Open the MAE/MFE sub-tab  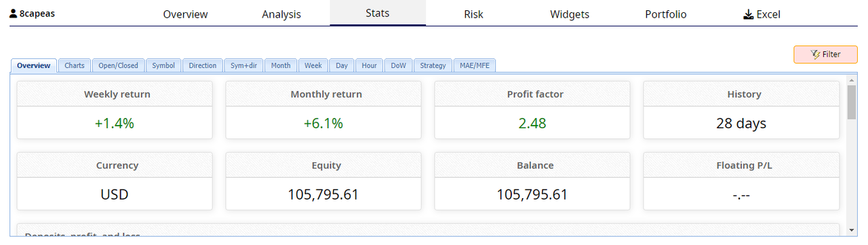[x=475, y=66]
